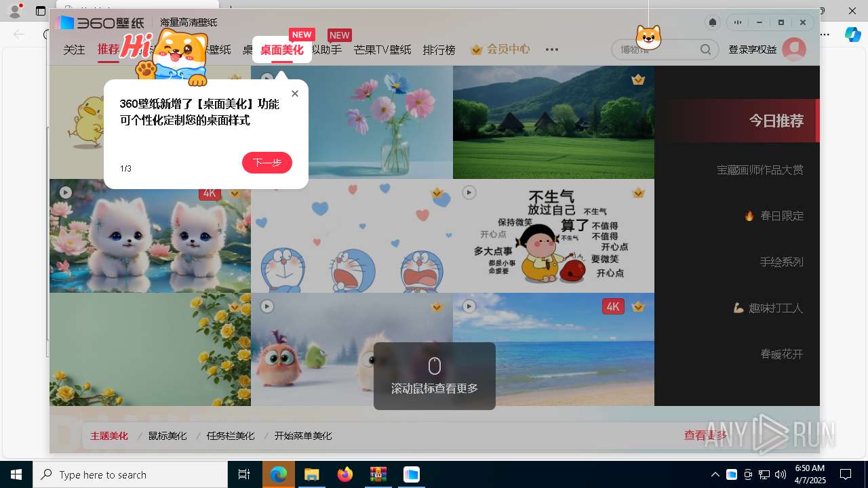Image resolution: width=868 pixels, height=488 pixels.
Task: Open Windows notification center
Action: click(x=846, y=474)
